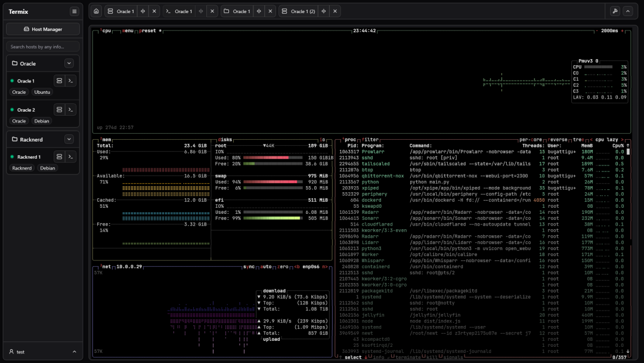Toggle auto scaling in btop net panel
Screen dimensions: 644x363
[266, 266]
